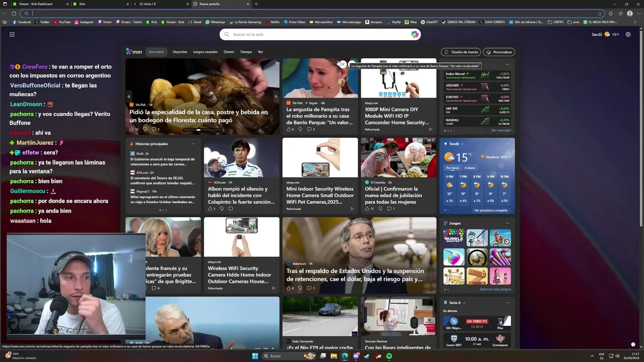Viewport: 644px width, 362px height.
Task: Open Dinero section
Action: click(229, 52)
